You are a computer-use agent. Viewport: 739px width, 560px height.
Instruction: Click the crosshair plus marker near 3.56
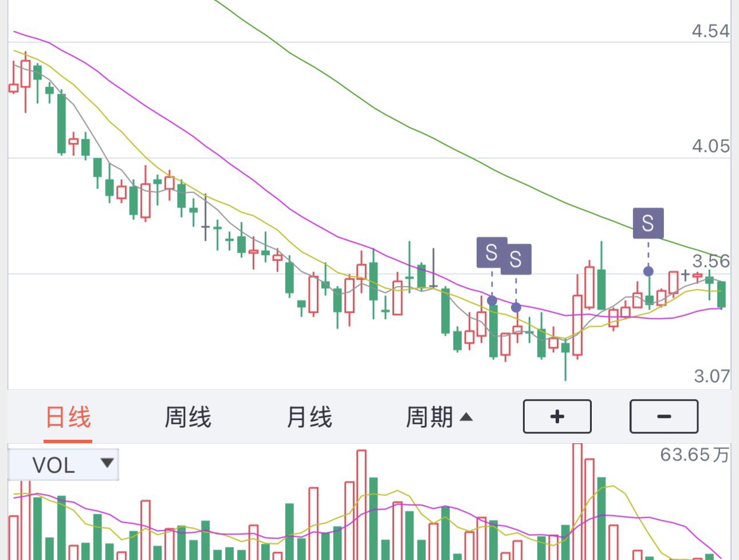685,277
